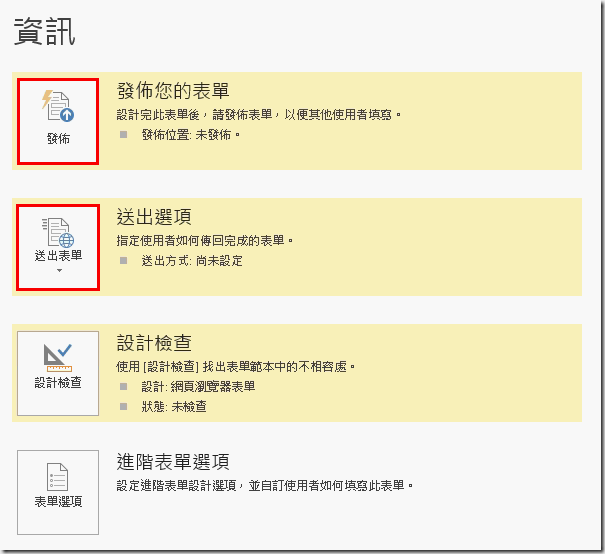
Task: Click the 設計: 網頁瀏覽器表單 line
Action: (198, 386)
